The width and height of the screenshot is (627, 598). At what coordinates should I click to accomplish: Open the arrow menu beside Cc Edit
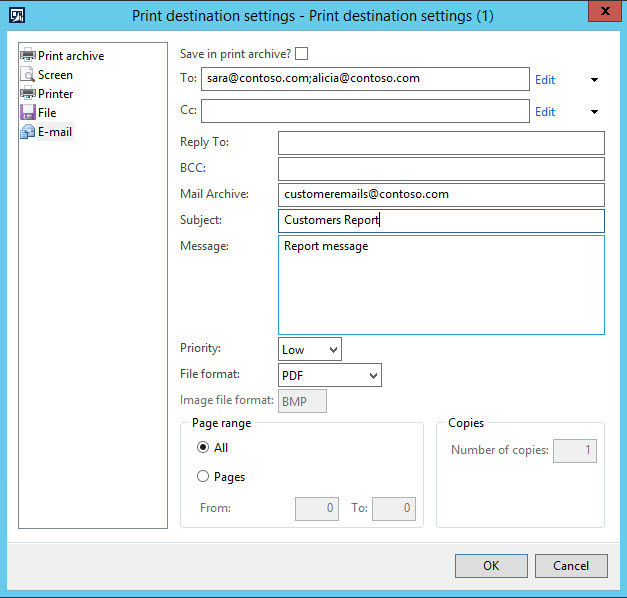[595, 112]
